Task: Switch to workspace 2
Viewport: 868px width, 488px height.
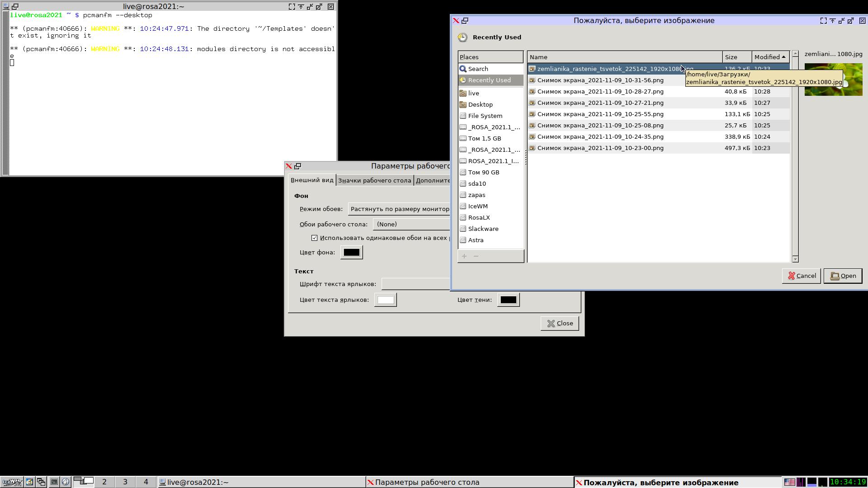Action: point(104,482)
